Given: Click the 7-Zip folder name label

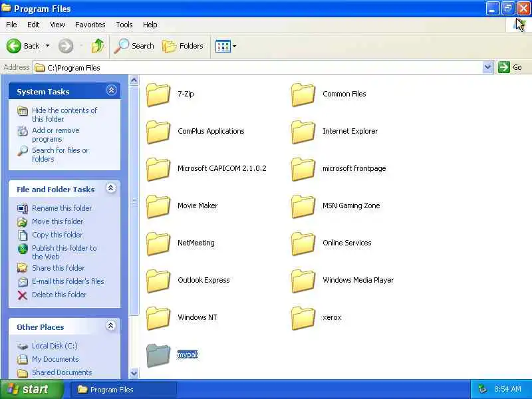Looking at the screenshot, I should click(x=186, y=94).
